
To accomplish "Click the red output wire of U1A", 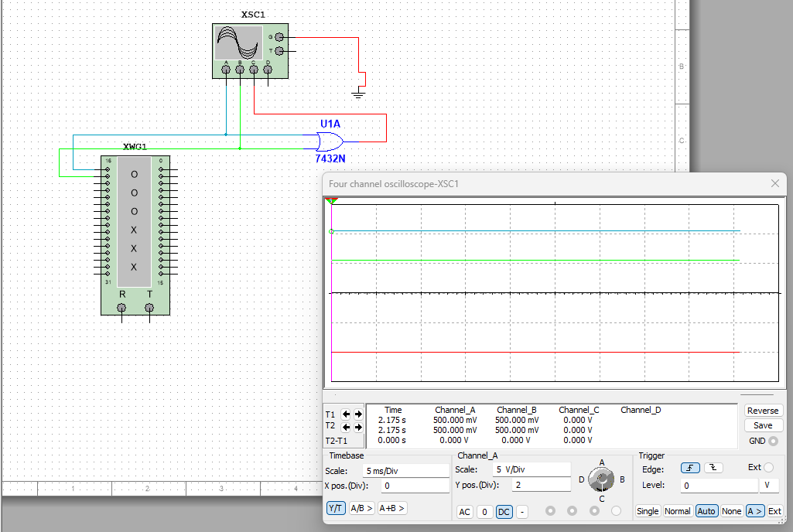I will [386, 128].
